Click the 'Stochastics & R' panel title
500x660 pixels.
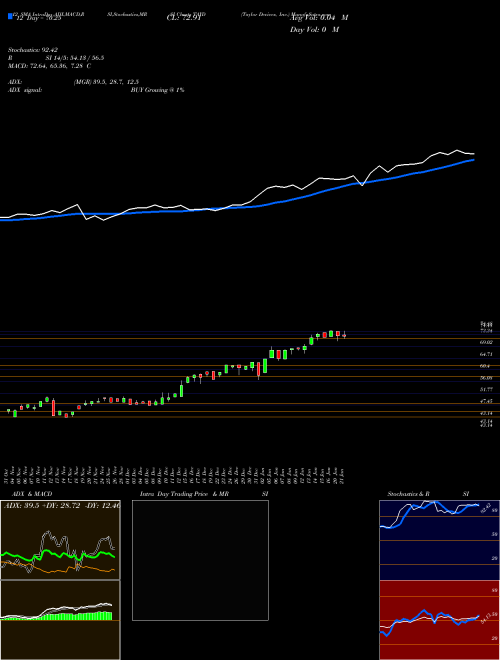point(408,494)
